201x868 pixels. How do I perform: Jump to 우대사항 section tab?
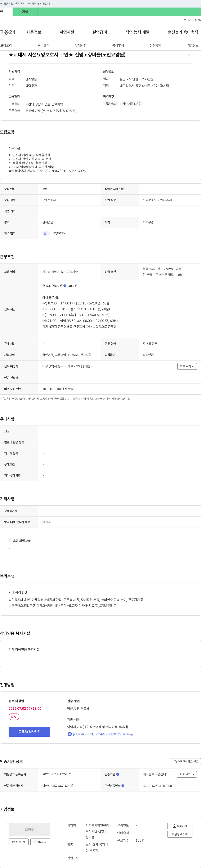click(81, 46)
